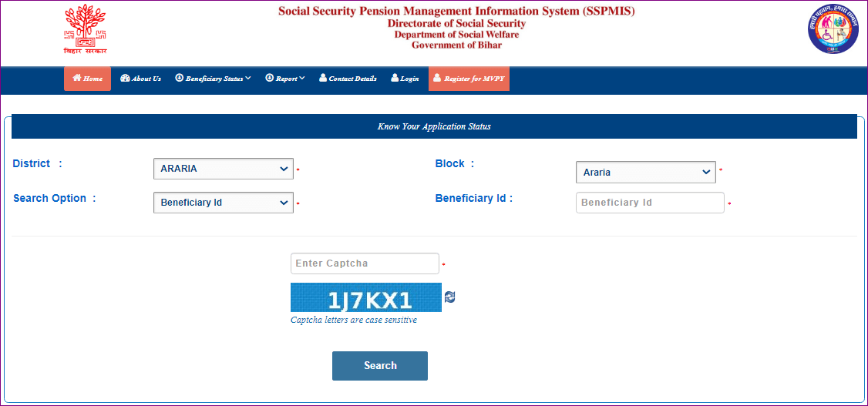This screenshot has height=406, width=868.
Task: Click the Social Welfare department emblem
Action: [x=833, y=29]
